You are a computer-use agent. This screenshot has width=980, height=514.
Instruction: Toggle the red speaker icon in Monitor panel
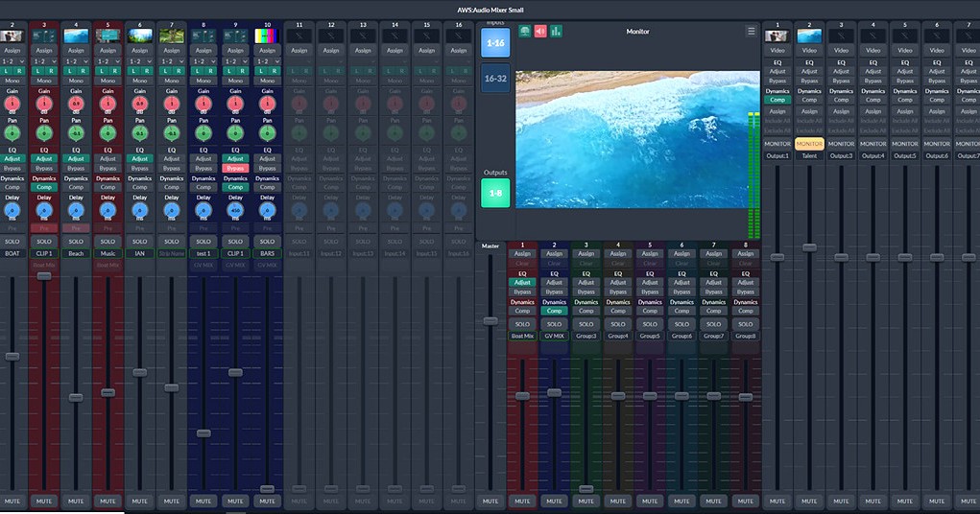540,32
